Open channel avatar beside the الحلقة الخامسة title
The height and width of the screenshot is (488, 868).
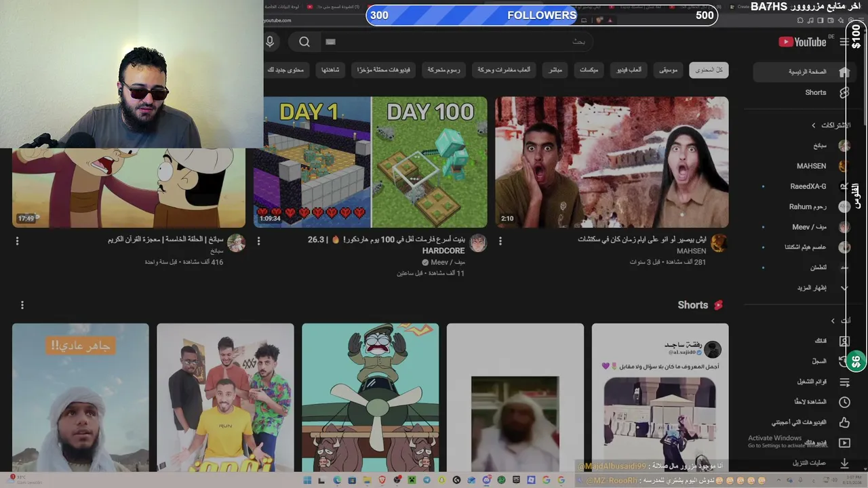(237, 243)
